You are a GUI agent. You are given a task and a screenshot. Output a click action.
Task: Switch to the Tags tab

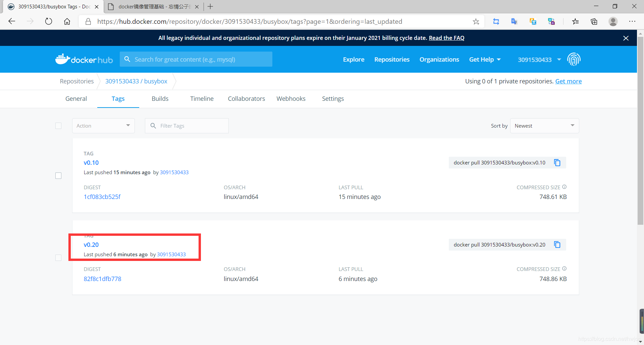coord(118,99)
